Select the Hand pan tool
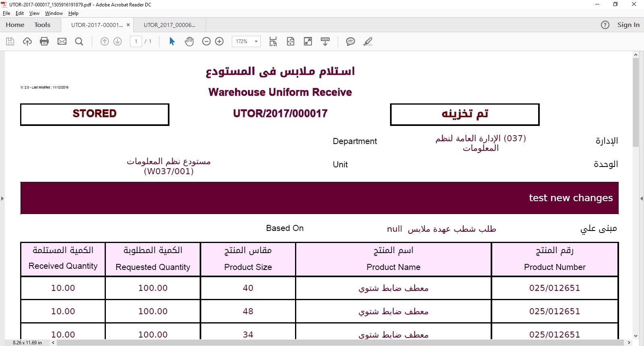This screenshot has width=644, height=346. point(189,41)
